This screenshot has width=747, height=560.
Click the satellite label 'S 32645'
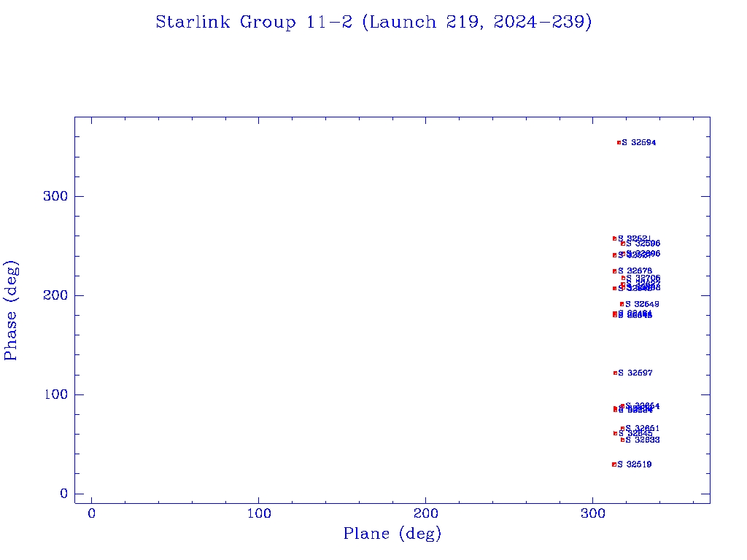pyautogui.click(x=635, y=433)
